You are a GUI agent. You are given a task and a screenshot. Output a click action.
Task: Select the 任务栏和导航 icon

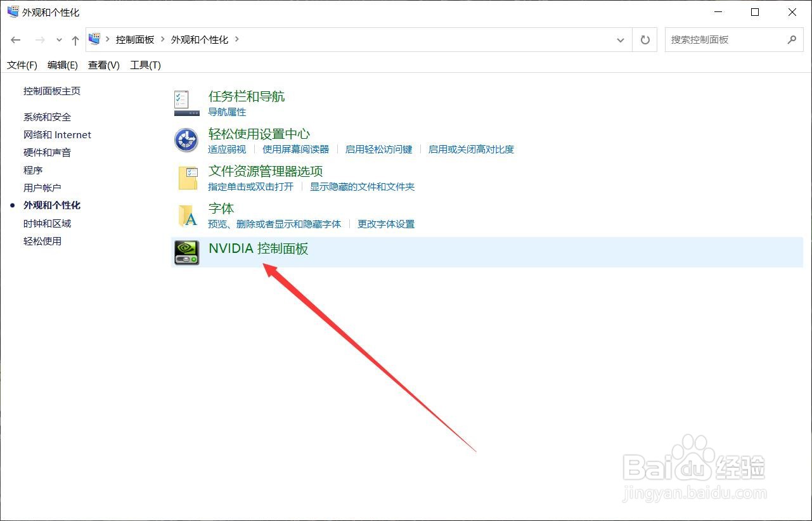[186, 103]
